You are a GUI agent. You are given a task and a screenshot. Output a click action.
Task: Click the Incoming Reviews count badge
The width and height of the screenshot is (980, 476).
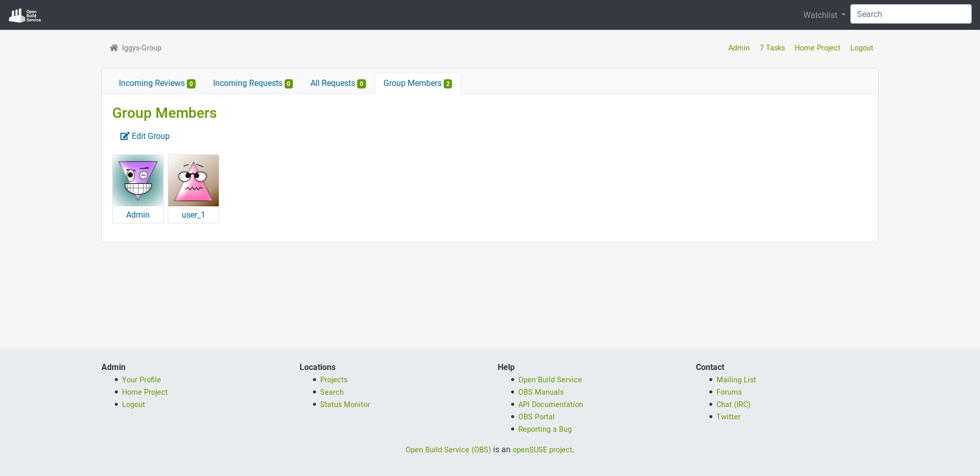pyautogui.click(x=191, y=84)
